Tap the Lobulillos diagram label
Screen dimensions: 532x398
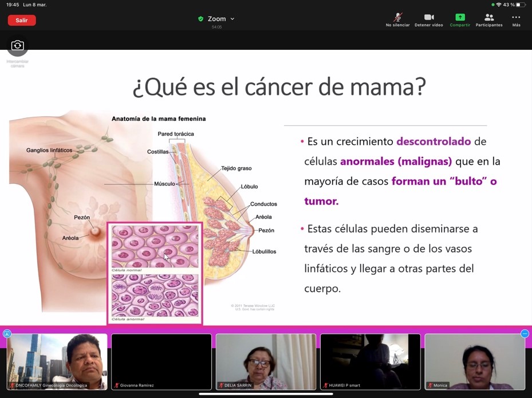265,252
